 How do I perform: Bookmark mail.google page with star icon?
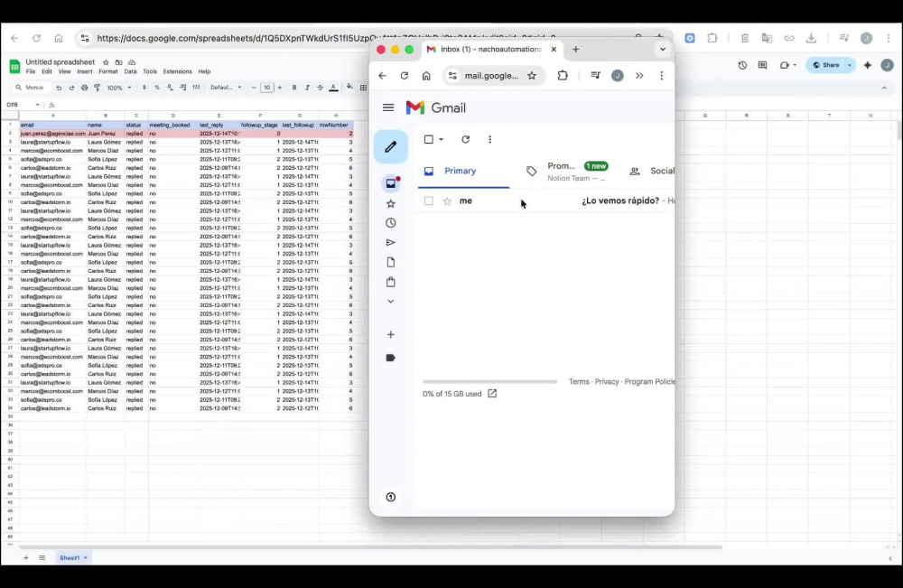tap(532, 76)
